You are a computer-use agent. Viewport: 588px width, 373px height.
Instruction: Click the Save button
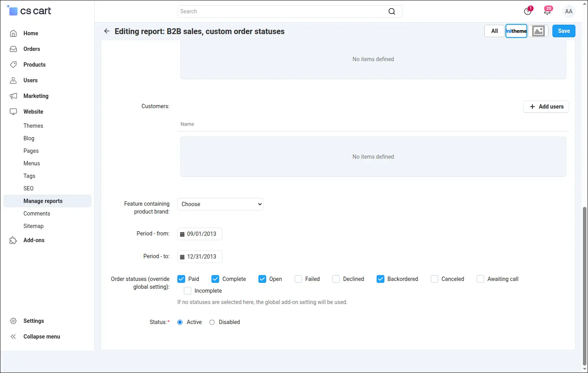click(x=564, y=31)
